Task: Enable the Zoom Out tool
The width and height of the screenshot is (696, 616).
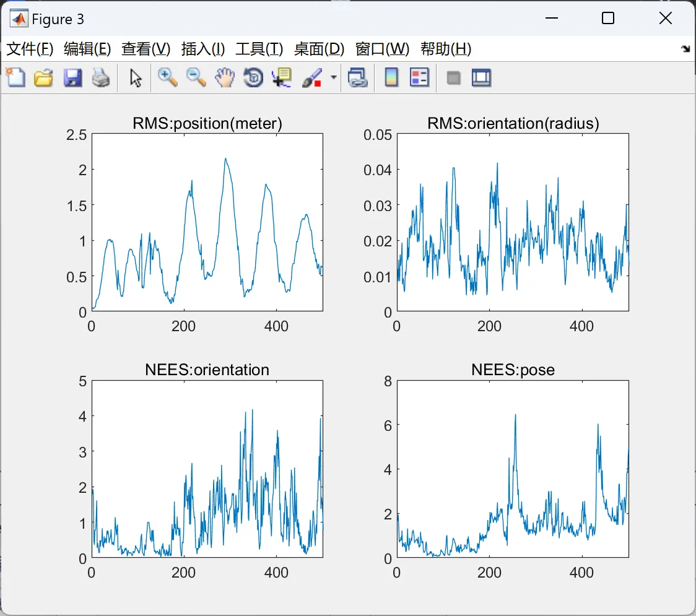Action: (x=196, y=77)
